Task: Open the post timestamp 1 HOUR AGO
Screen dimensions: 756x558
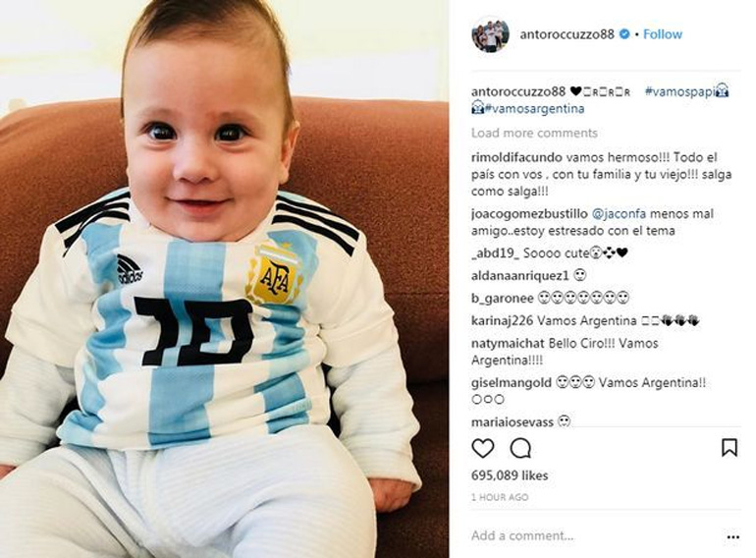Action: (x=500, y=497)
